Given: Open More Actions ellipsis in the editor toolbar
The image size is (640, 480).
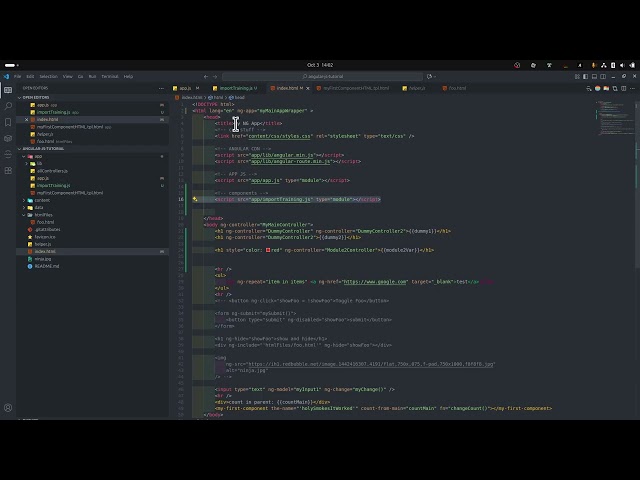Looking at the screenshot, I should pos(632,88).
